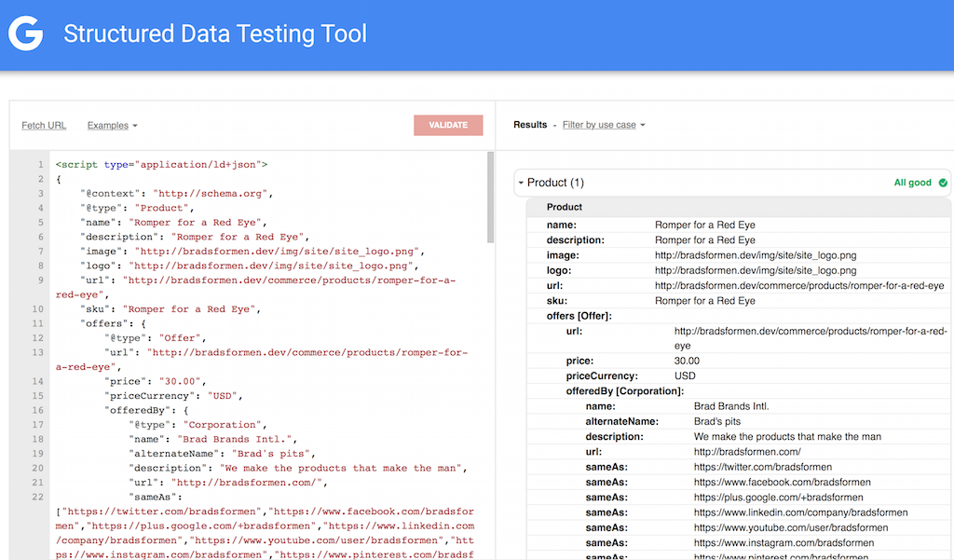This screenshot has width=954, height=560.
Task: Click the Product heading in results
Action: pos(564,207)
